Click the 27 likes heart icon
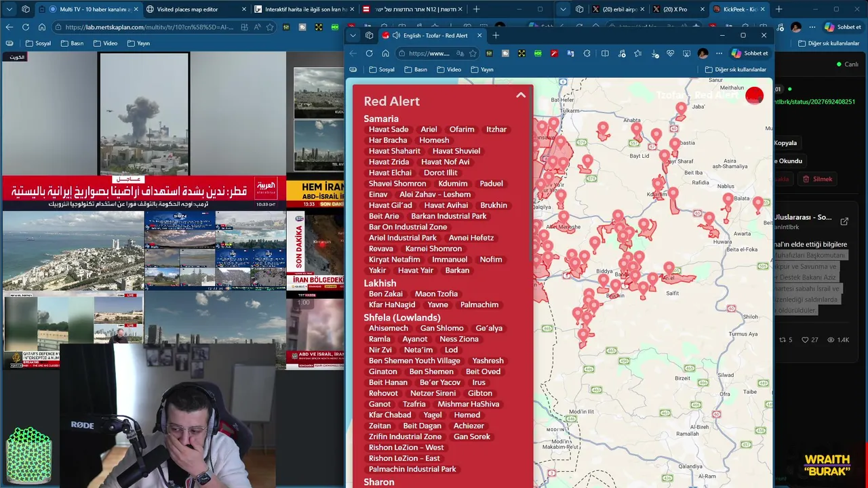Image resolution: width=868 pixels, height=488 pixels. click(x=806, y=340)
